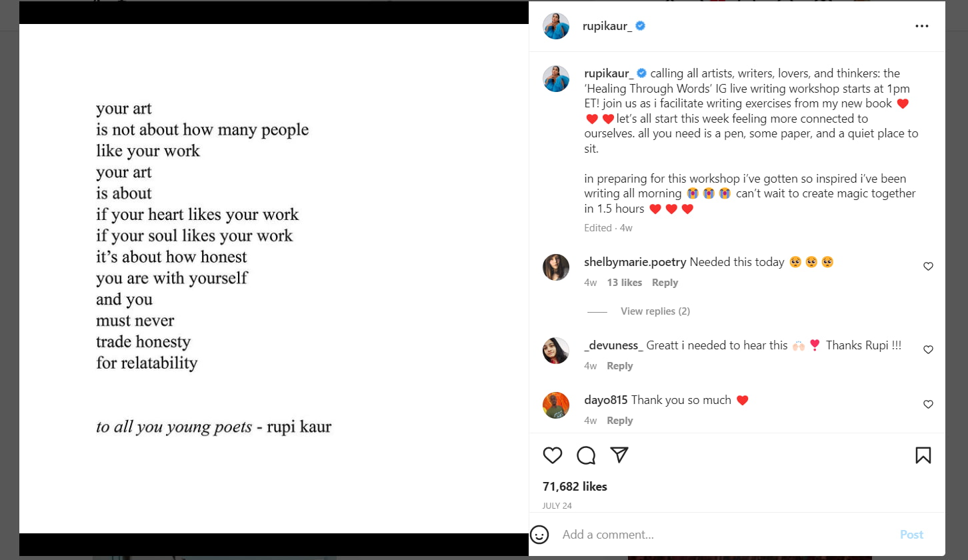Open the emoji picker in comment box
This screenshot has height=560, width=968.
[x=539, y=535]
